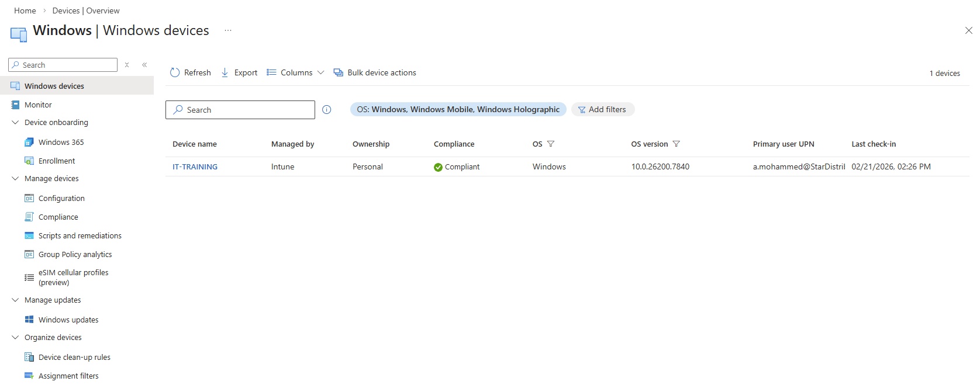The height and width of the screenshot is (385, 980).
Task: Click the Add filters button
Action: (602, 109)
